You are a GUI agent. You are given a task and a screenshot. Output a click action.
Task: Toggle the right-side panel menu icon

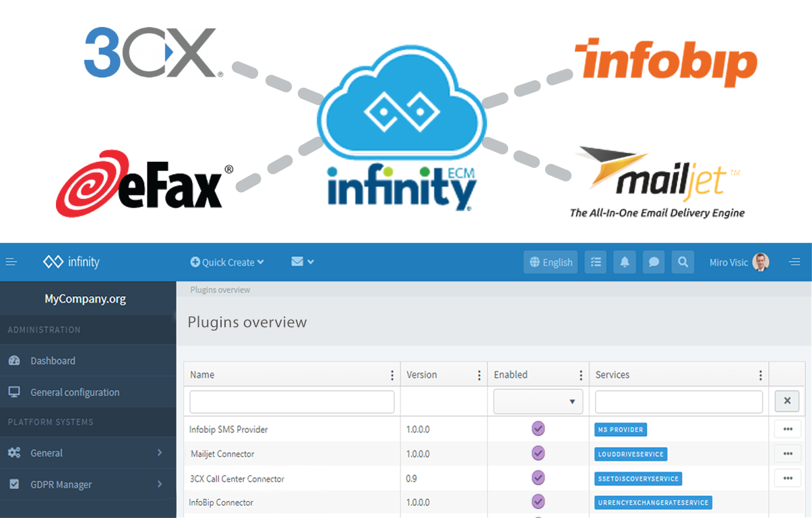[795, 262]
